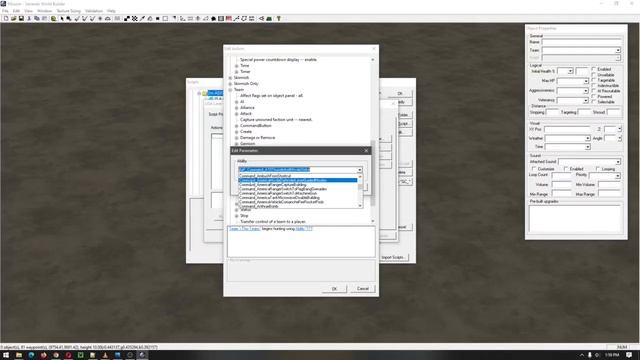Click the green building toolbar icon
This screenshot has height=360, width=640.
[x=269, y=18]
